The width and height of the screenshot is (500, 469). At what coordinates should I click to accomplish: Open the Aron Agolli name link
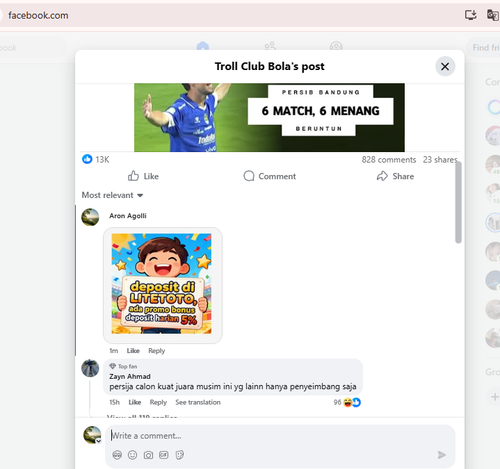tap(128, 216)
